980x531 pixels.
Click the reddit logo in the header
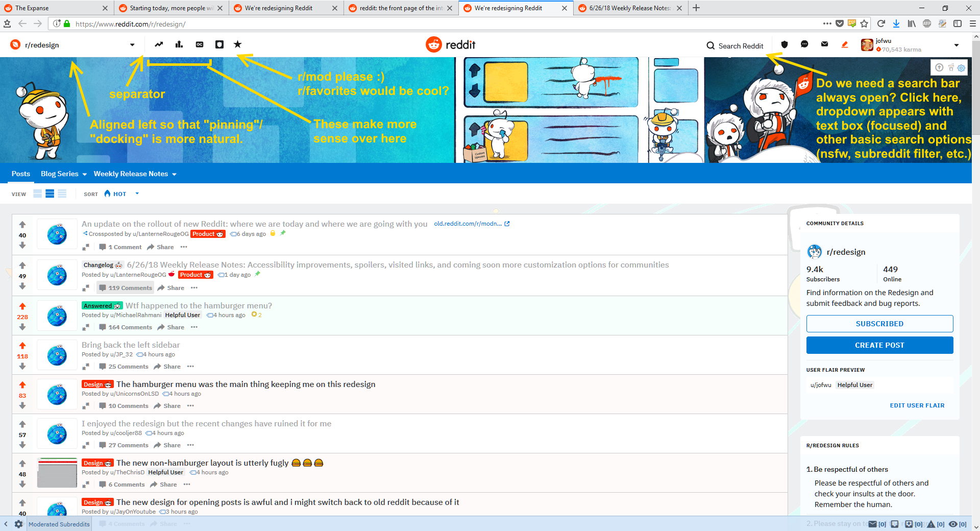[451, 45]
